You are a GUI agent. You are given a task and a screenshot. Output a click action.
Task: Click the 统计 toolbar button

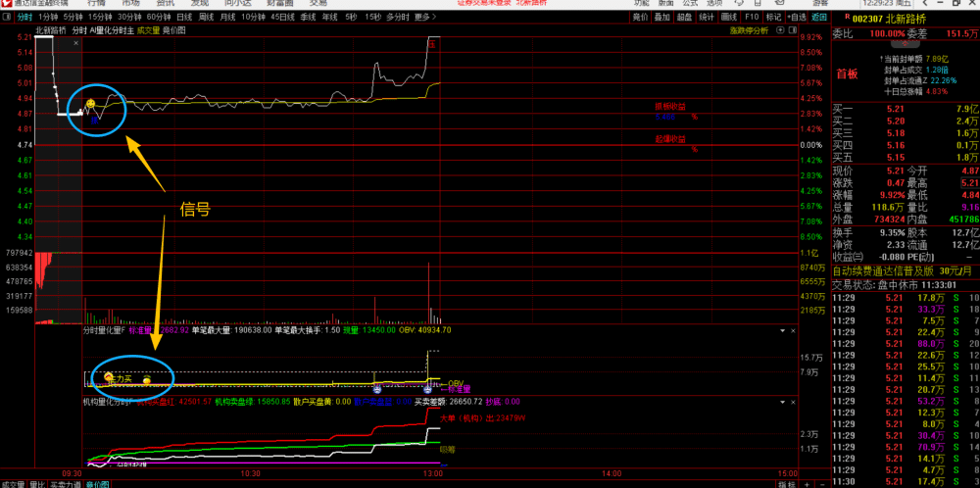click(x=707, y=17)
